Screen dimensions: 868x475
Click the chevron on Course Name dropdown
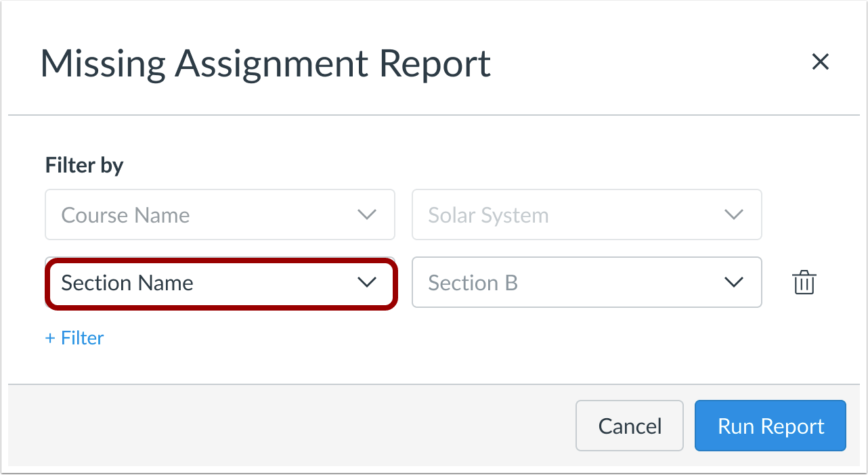[366, 214]
